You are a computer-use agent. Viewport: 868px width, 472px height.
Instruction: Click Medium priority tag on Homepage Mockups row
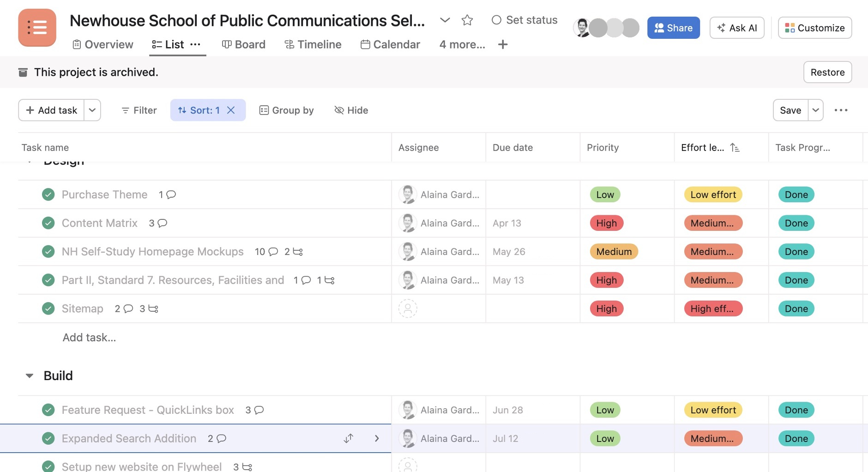click(x=614, y=252)
